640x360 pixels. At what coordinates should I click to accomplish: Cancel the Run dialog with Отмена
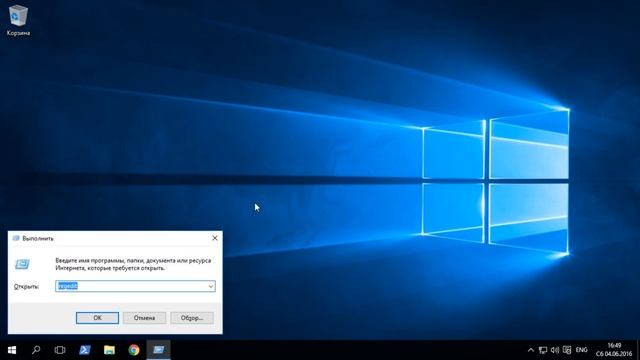[x=144, y=318]
